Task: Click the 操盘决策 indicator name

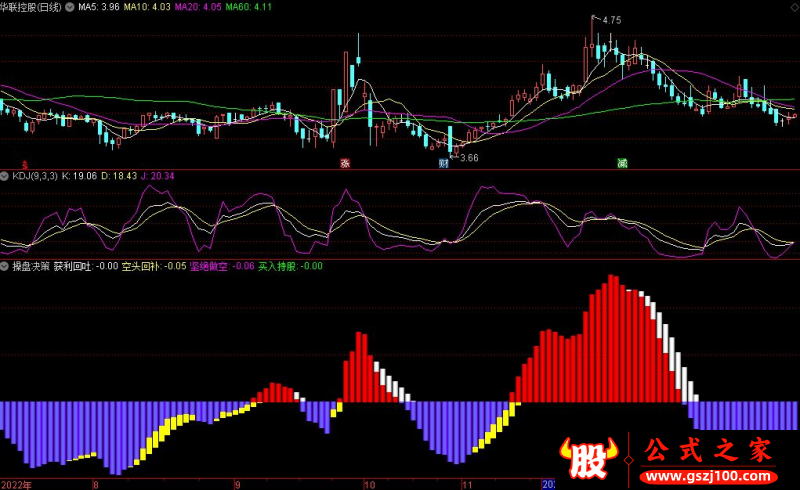Action: tap(31, 266)
